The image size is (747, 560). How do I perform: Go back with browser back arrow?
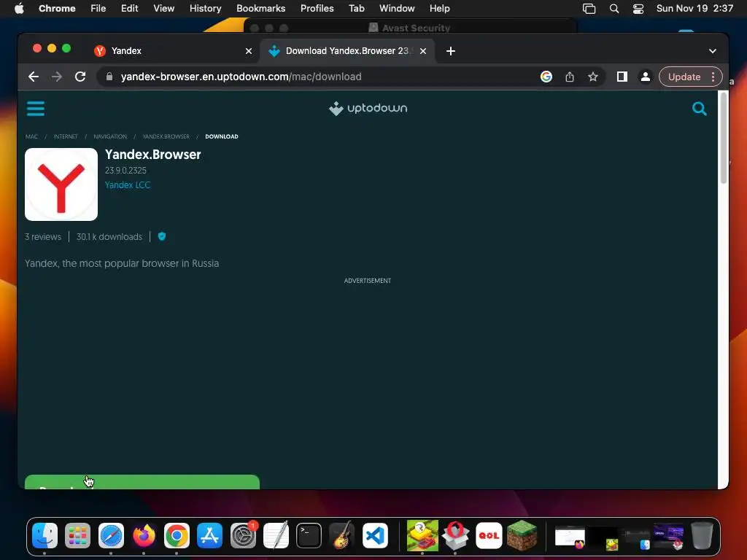pyautogui.click(x=34, y=77)
